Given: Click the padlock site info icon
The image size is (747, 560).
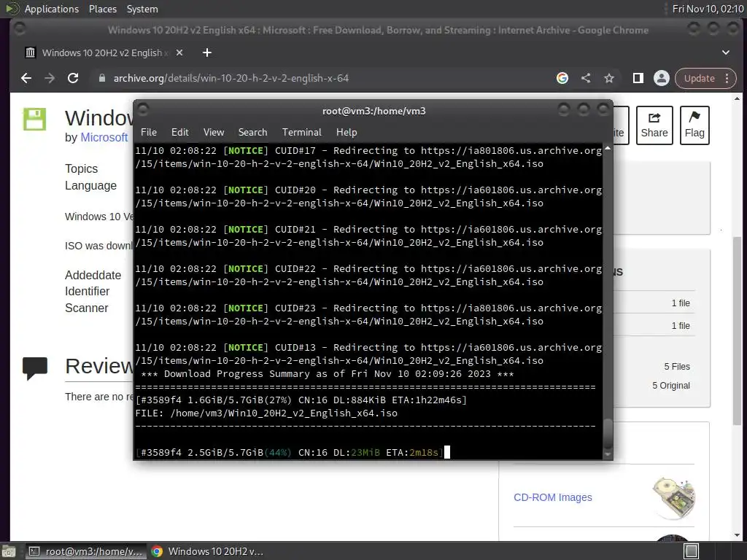Looking at the screenshot, I should pos(101,78).
